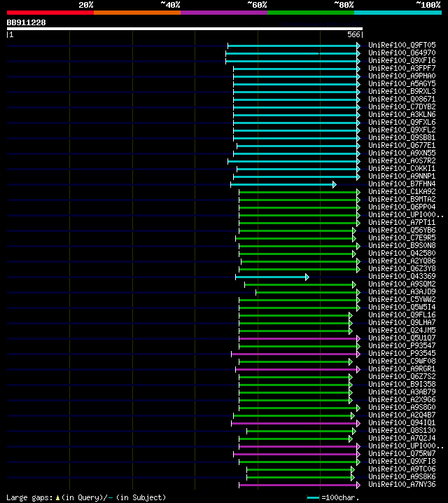Open the UniRef100_C0KKI1 entry
448x503 pixels.
tap(402, 168)
